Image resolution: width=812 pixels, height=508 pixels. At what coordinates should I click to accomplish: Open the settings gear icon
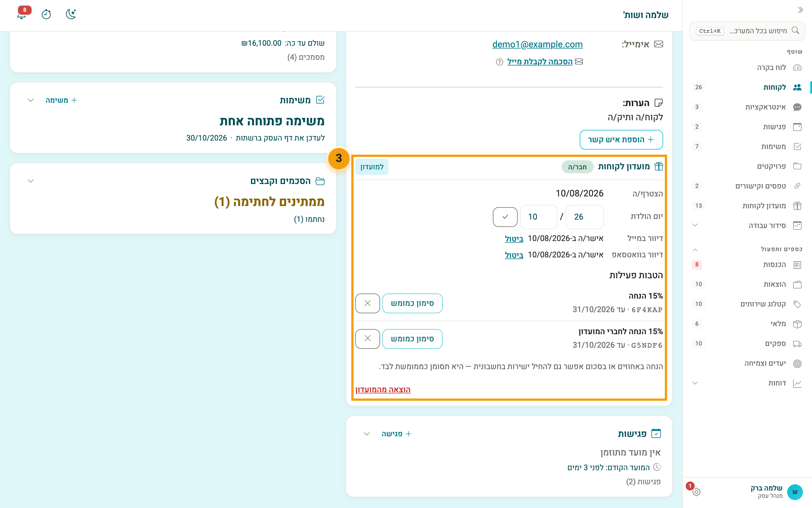click(x=696, y=492)
